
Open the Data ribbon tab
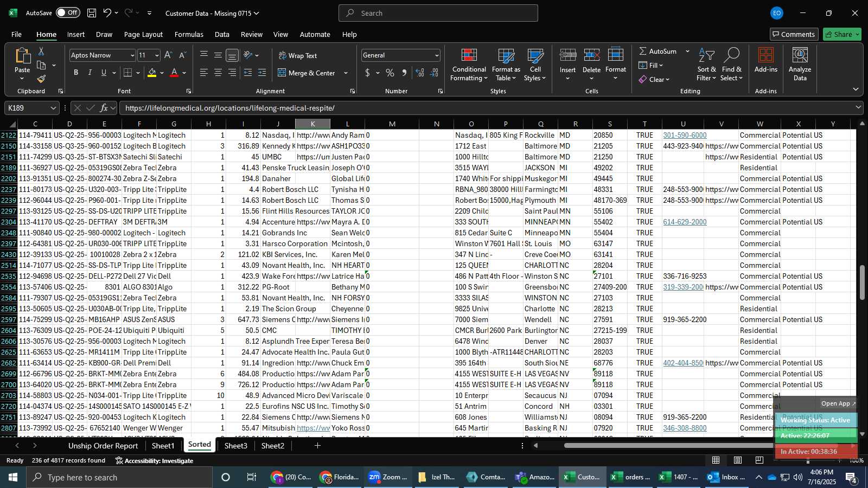pos(222,34)
